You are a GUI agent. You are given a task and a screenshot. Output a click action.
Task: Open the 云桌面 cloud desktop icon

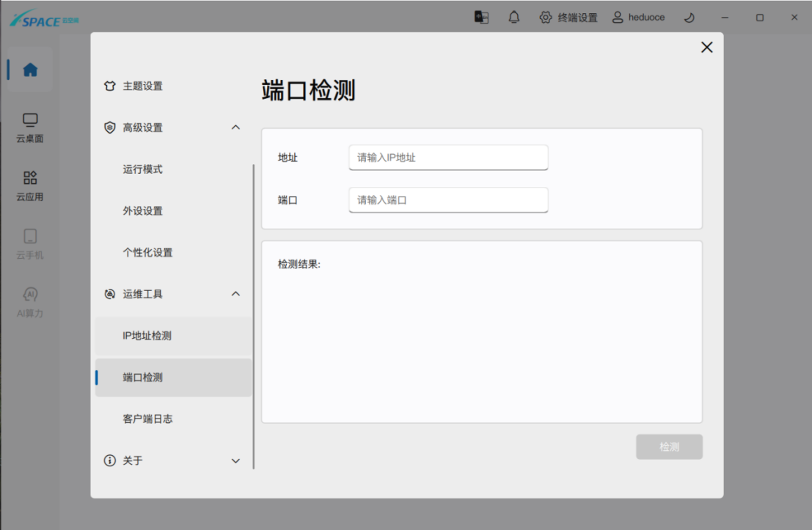pyautogui.click(x=30, y=128)
